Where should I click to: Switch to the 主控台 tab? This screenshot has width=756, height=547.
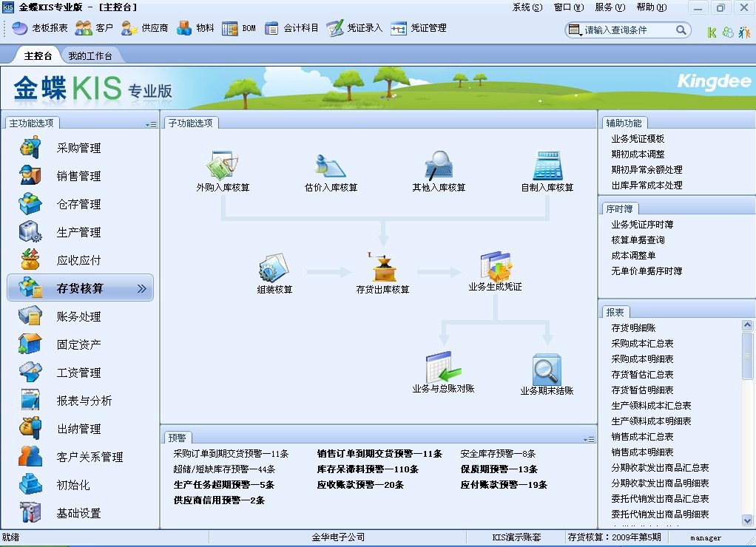pos(38,55)
